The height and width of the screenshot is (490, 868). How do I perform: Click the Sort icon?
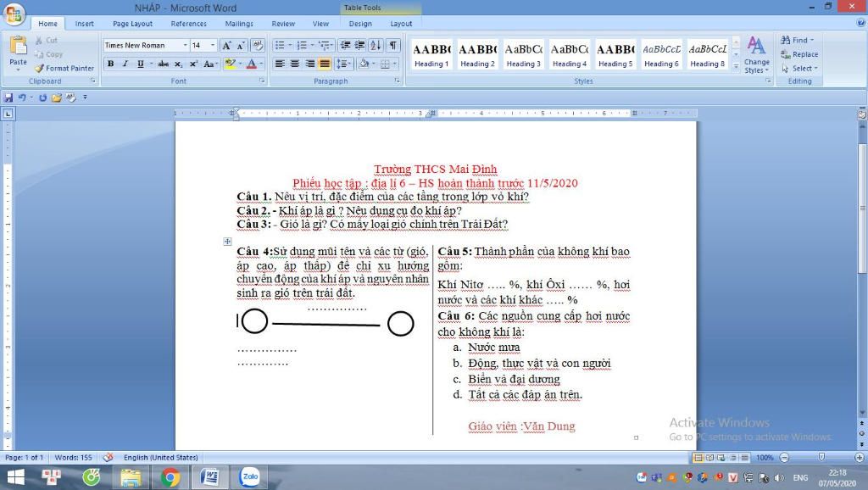pos(376,46)
